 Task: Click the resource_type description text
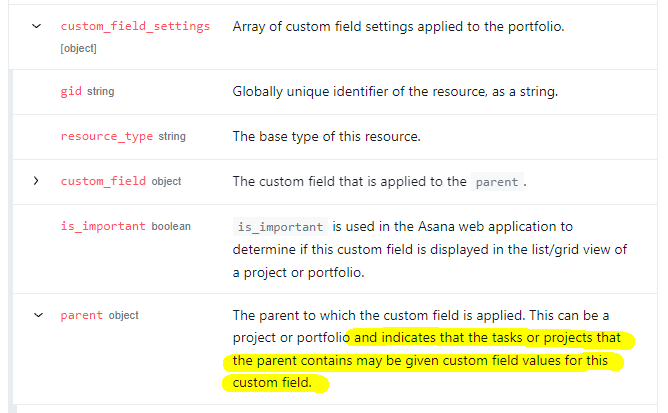coord(326,136)
